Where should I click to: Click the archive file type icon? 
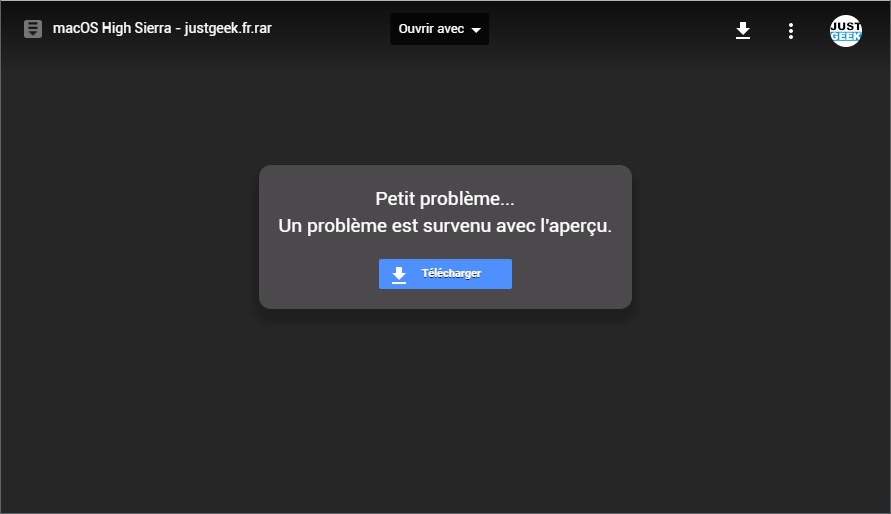click(x=33, y=29)
